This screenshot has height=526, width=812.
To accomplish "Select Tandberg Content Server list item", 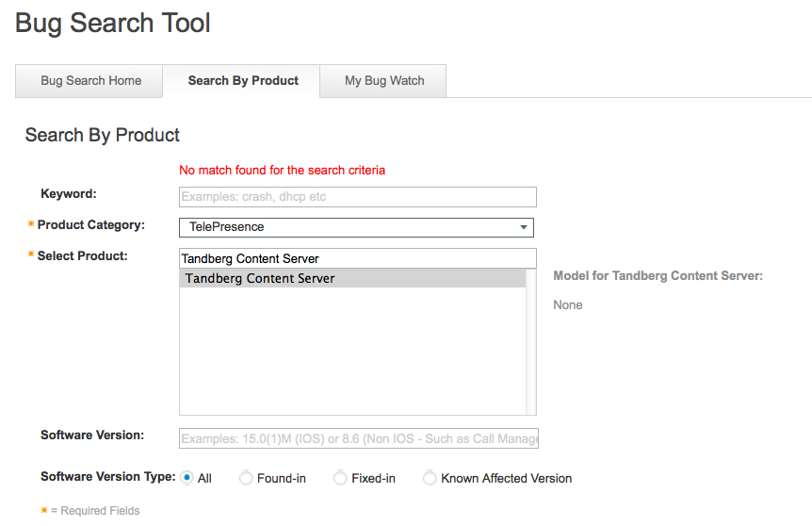I will [x=352, y=278].
